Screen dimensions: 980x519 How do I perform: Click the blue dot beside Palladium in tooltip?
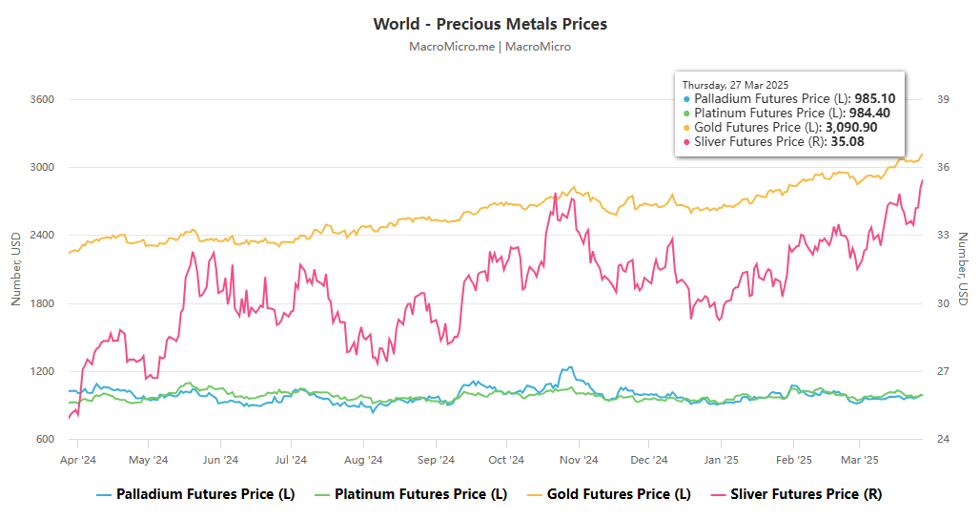click(688, 99)
